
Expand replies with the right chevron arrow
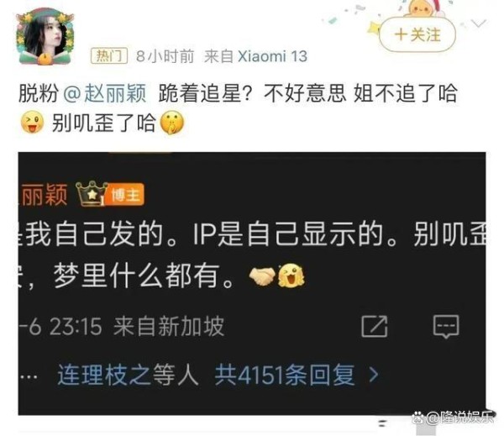pos(373,375)
